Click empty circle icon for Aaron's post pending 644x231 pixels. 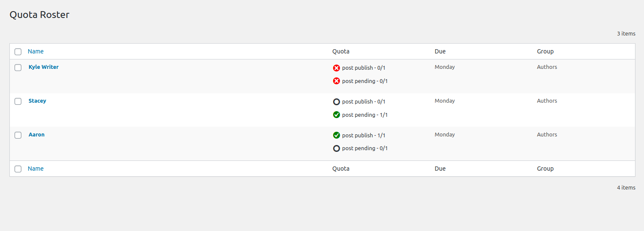[x=337, y=148]
